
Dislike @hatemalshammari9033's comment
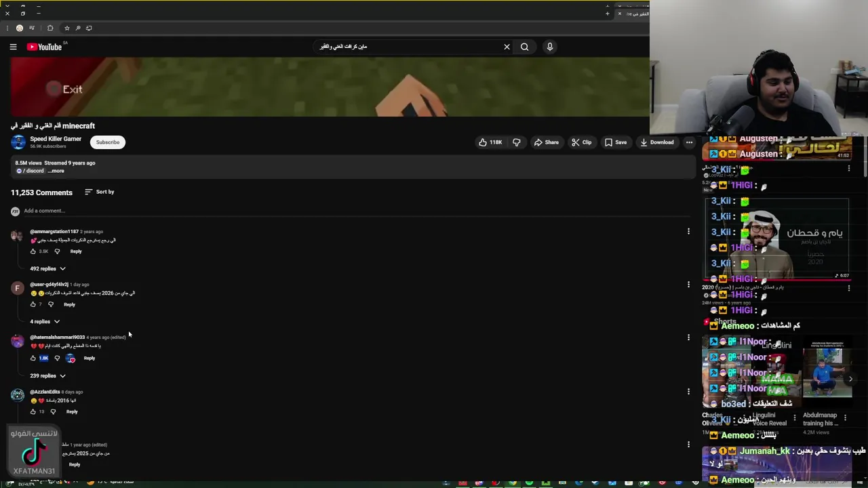coord(57,358)
